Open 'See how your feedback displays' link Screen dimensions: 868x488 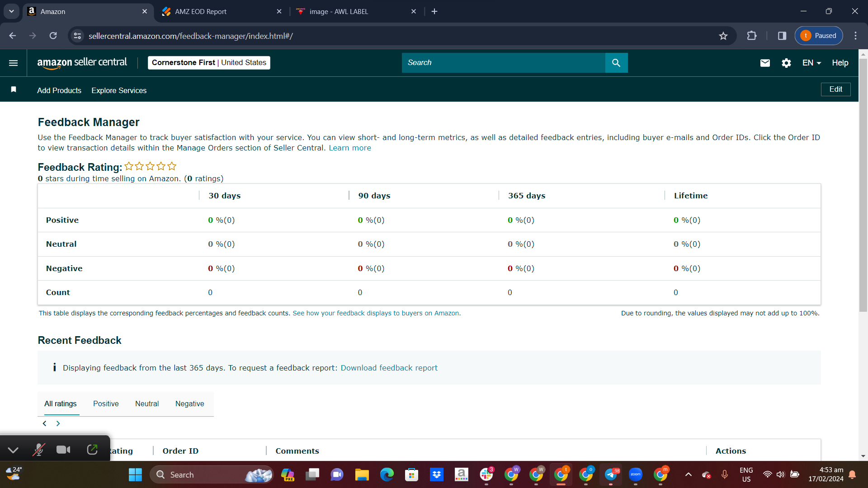pyautogui.click(x=377, y=313)
